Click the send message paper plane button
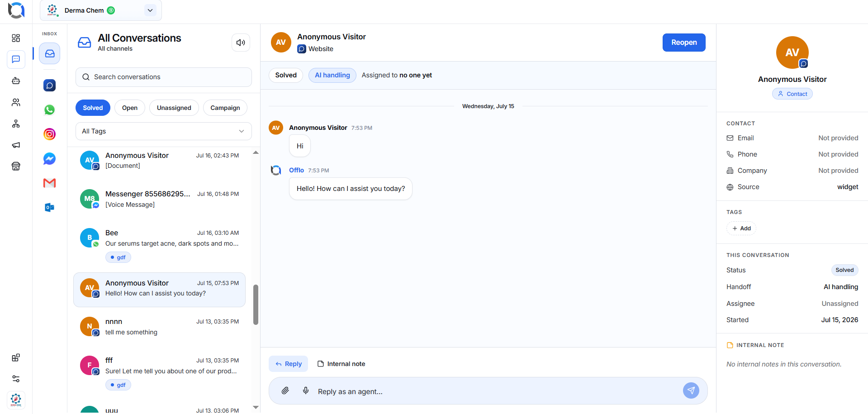 click(691, 390)
